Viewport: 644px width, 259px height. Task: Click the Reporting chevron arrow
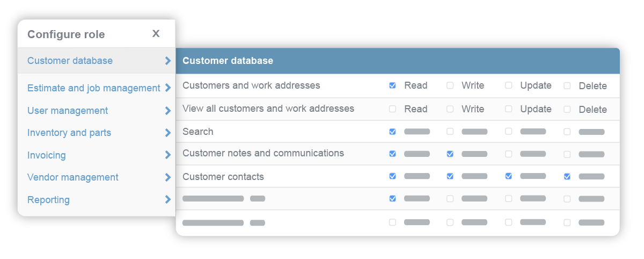click(168, 200)
